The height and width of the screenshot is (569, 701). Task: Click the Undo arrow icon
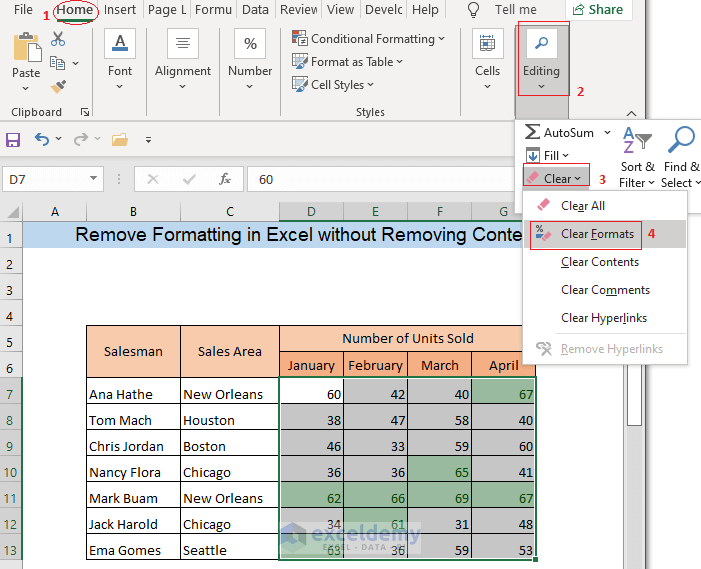(x=42, y=139)
